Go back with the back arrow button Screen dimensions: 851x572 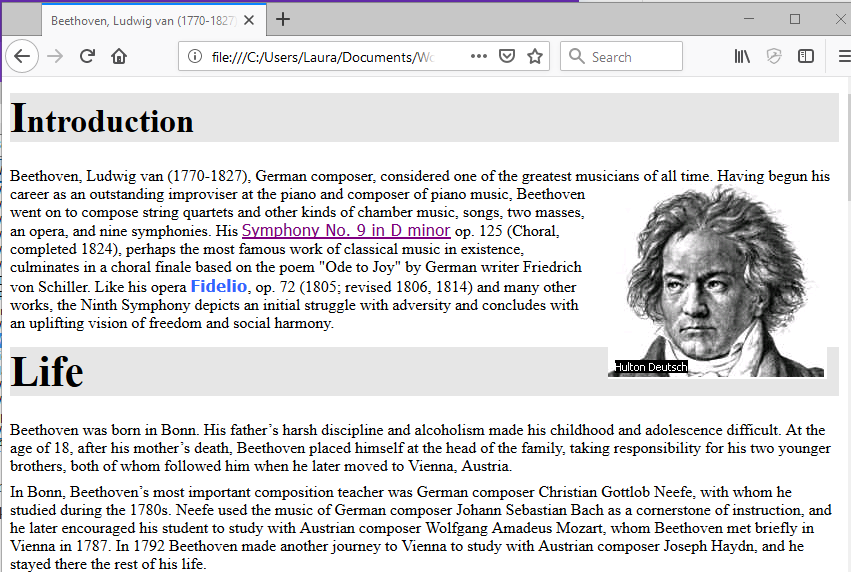pos(22,56)
